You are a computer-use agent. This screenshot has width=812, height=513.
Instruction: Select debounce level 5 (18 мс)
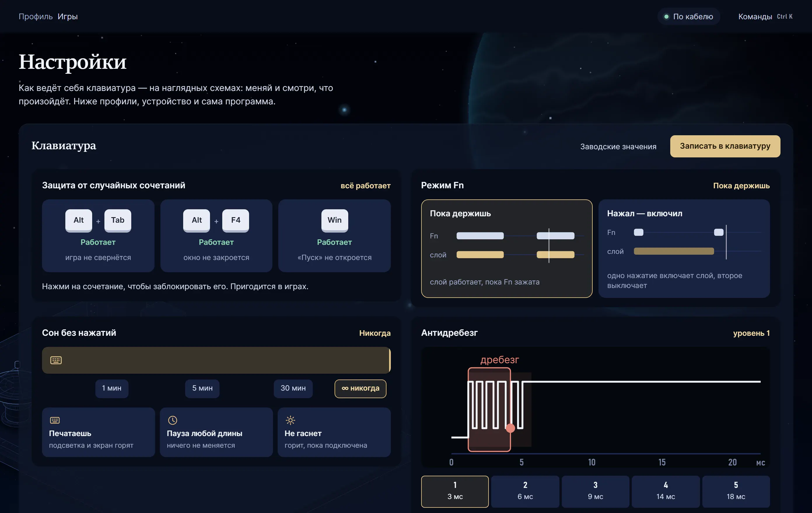736,491
